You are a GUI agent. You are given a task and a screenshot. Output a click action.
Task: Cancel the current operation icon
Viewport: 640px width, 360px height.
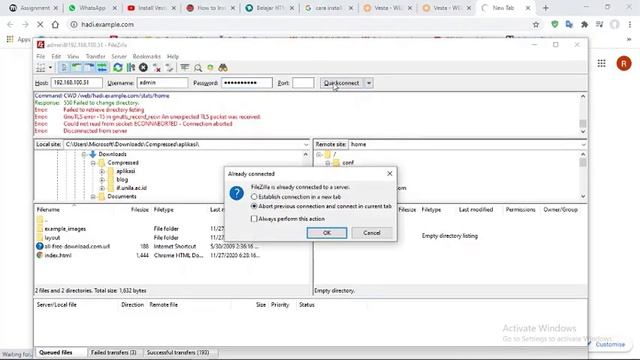[143, 68]
